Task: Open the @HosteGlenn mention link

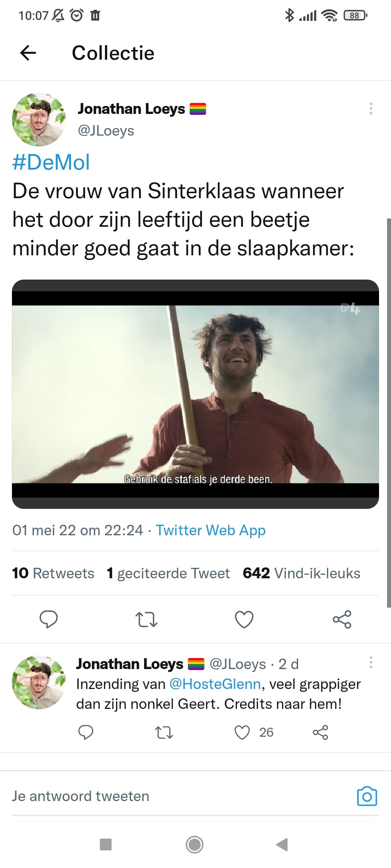Action: point(215,684)
